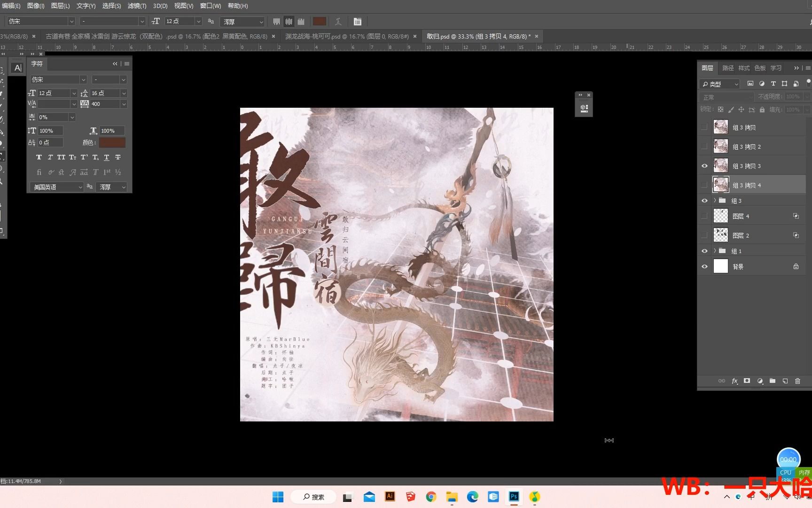Click the warp text icon in options bar
Screen dimensions: 812x508
pyautogui.click(x=338, y=22)
